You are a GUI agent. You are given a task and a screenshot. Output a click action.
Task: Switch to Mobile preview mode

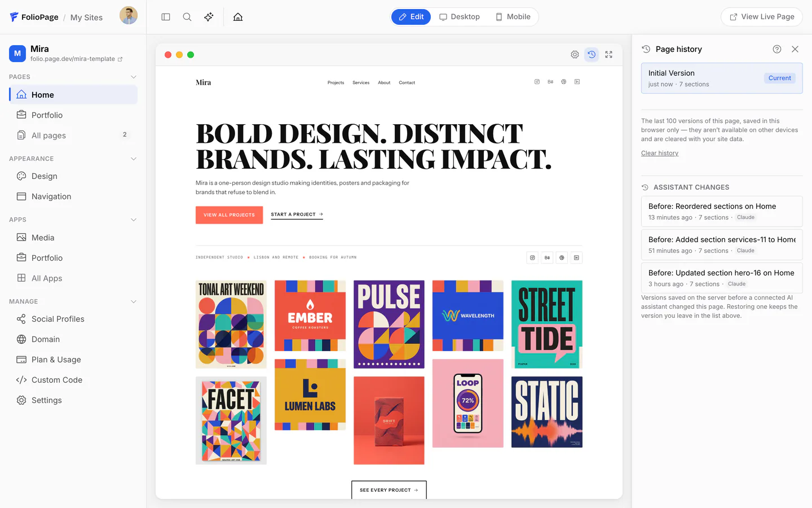click(x=513, y=17)
